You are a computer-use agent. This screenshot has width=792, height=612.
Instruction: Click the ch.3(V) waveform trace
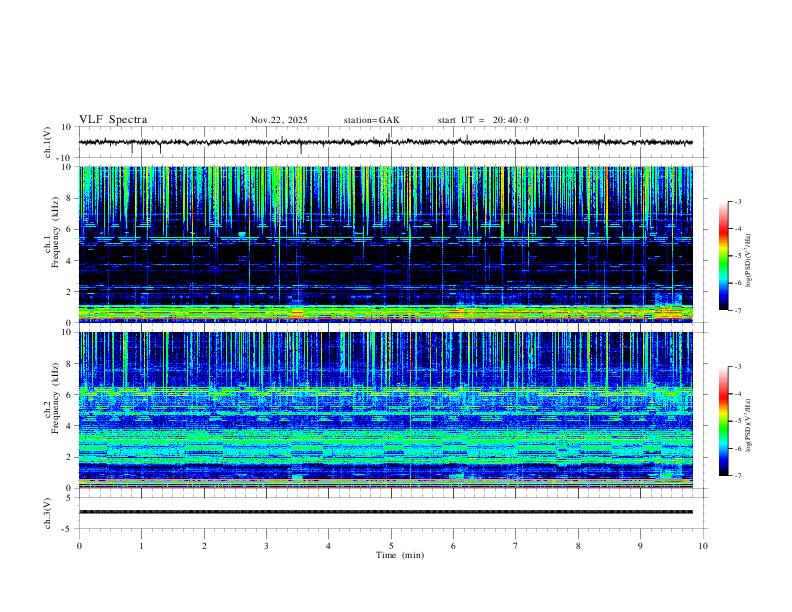(x=385, y=512)
